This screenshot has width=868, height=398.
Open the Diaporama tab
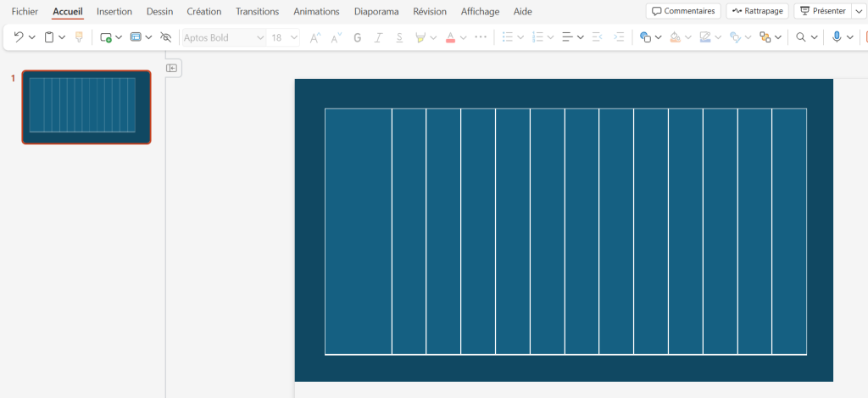coord(376,11)
